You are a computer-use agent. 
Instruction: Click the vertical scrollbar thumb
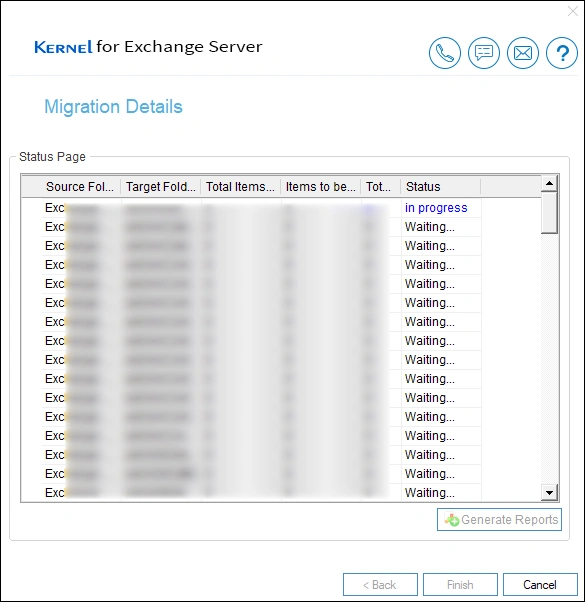[x=549, y=212]
